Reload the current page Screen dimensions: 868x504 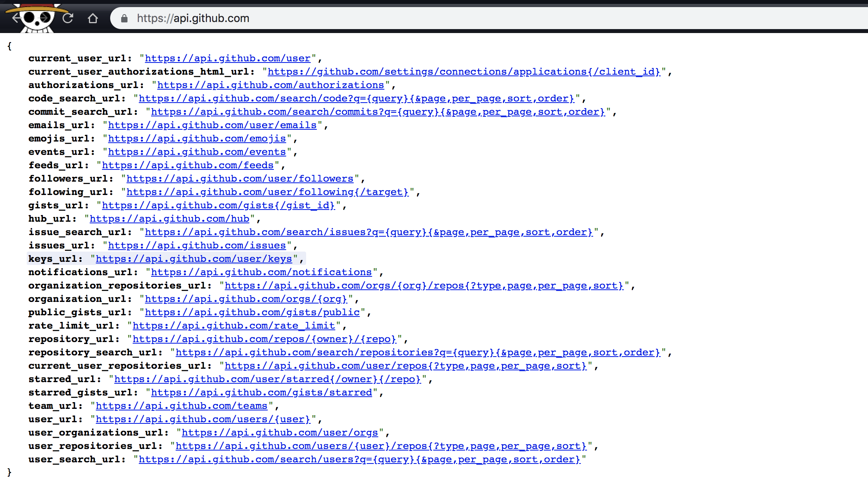[x=68, y=18]
